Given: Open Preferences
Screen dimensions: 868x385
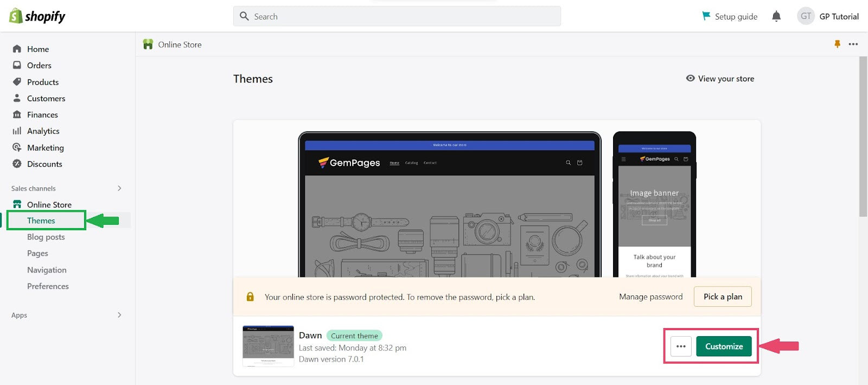Looking at the screenshot, I should coord(48,286).
